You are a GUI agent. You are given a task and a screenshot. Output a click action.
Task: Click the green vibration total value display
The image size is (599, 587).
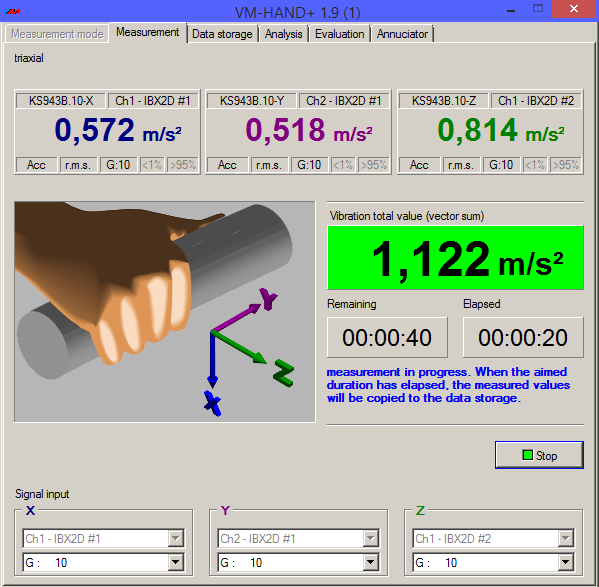pos(455,257)
